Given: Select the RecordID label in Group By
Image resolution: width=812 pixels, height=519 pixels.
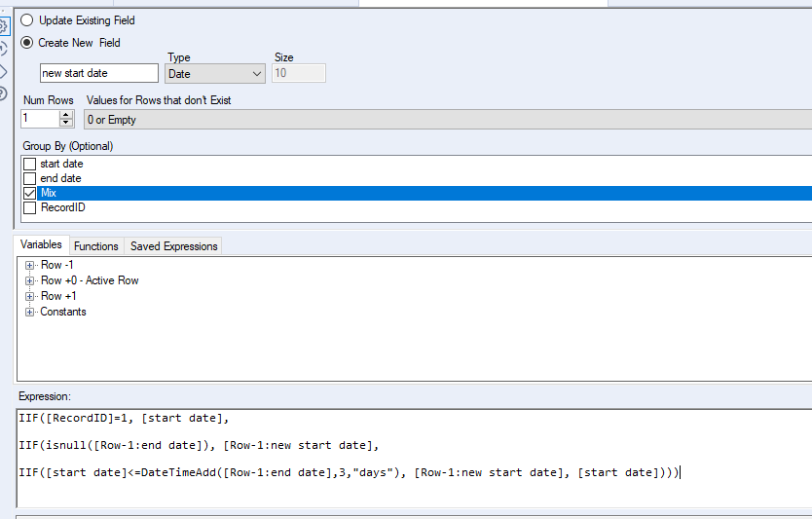Looking at the screenshot, I should (x=62, y=207).
